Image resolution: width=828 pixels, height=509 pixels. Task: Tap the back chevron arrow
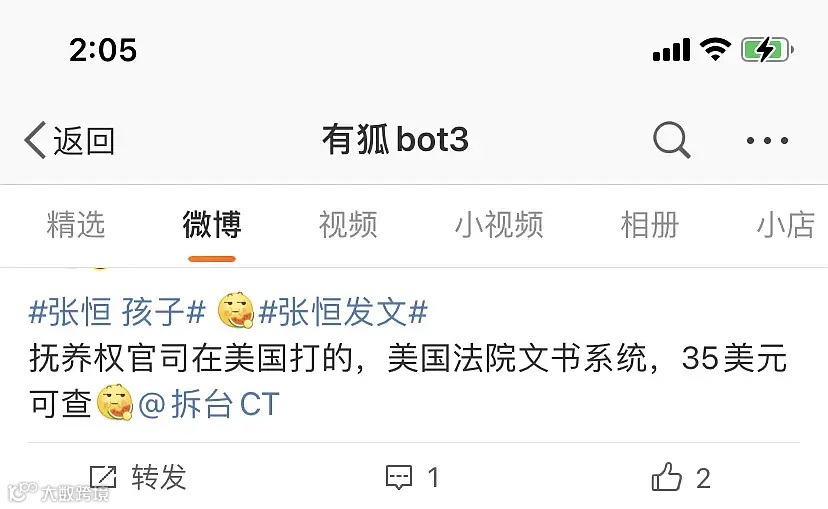[35, 140]
